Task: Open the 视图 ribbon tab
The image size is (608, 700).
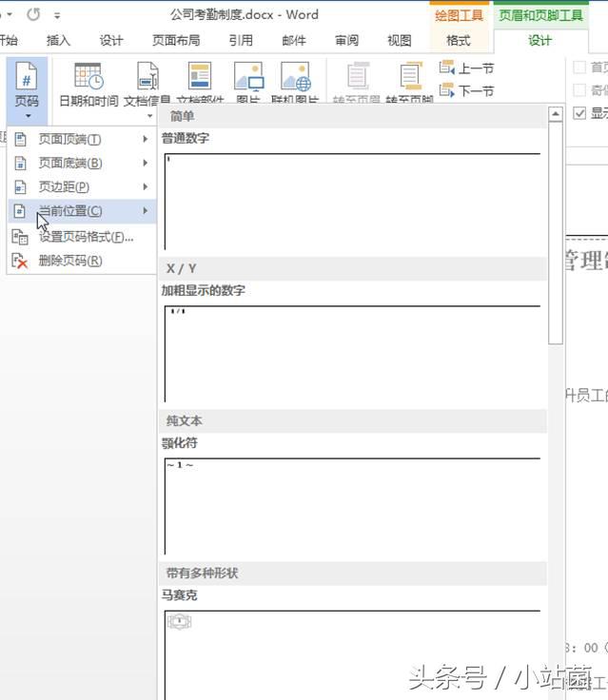Action: coord(399,41)
